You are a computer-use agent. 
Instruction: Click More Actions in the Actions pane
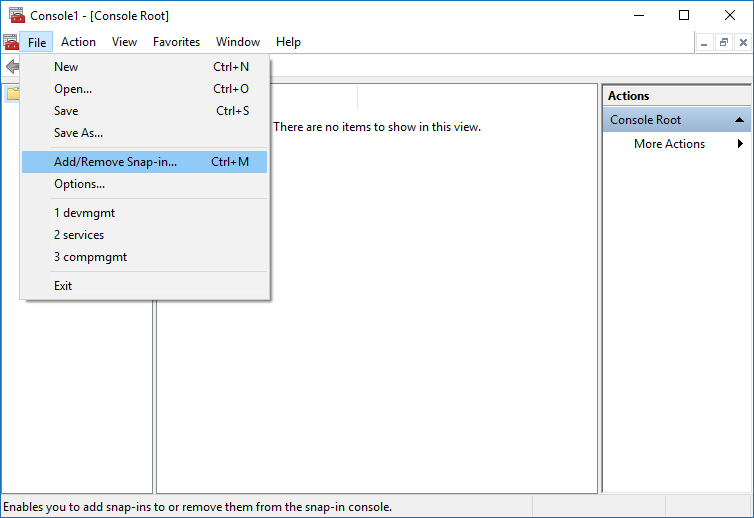(x=669, y=144)
